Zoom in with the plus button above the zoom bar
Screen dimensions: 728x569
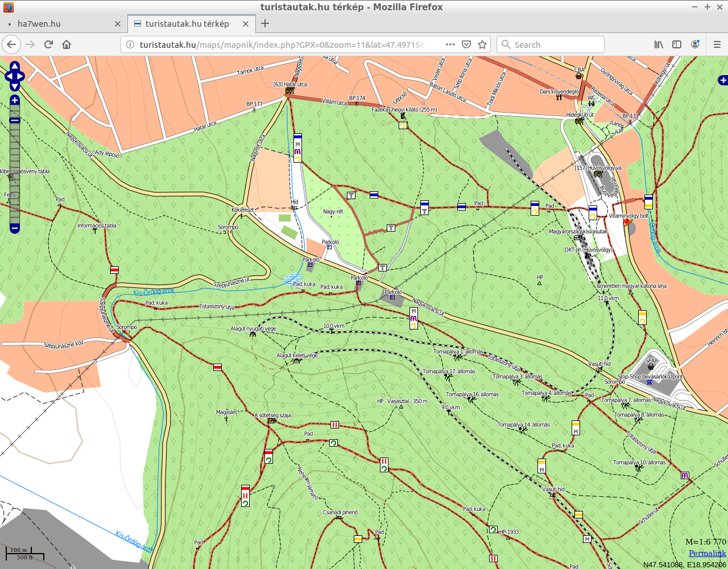pyautogui.click(x=15, y=100)
